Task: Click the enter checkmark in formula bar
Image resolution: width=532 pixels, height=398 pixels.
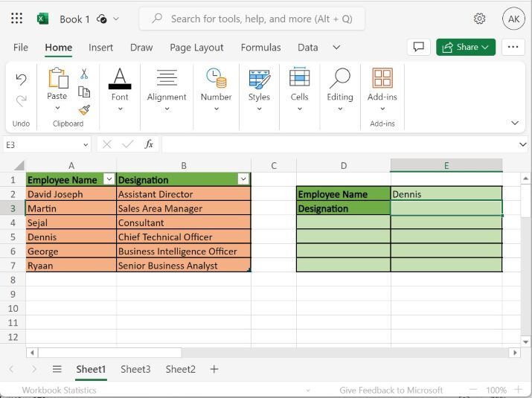Action: click(127, 144)
